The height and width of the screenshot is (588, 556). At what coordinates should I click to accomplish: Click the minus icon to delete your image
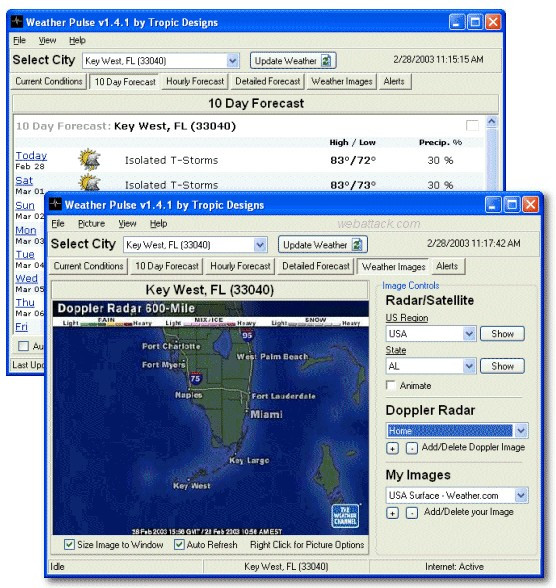[411, 513]
